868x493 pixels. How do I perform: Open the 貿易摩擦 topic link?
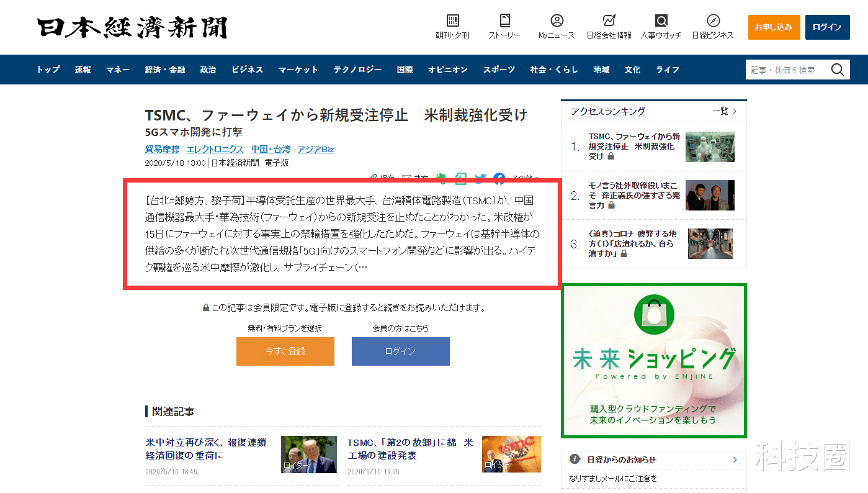162,149
